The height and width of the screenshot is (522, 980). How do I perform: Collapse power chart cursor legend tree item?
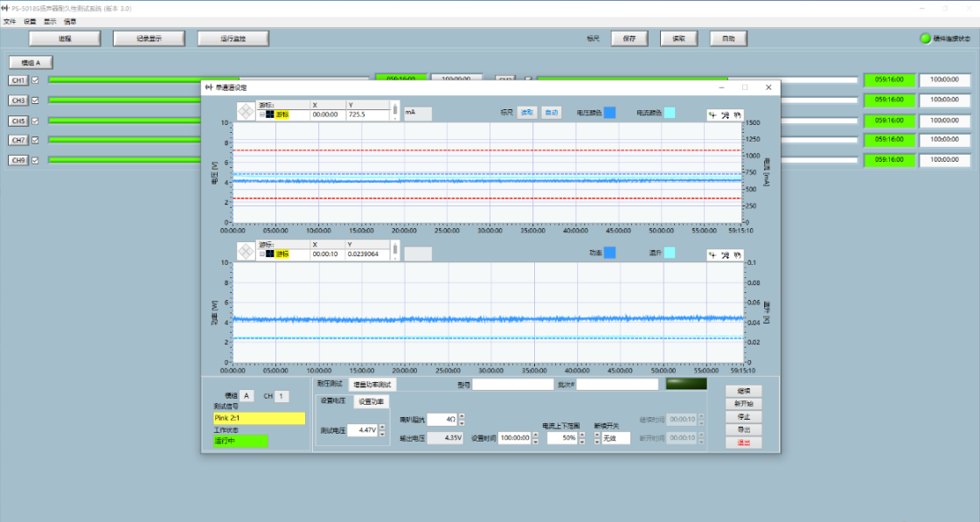[x=262, y=254]
